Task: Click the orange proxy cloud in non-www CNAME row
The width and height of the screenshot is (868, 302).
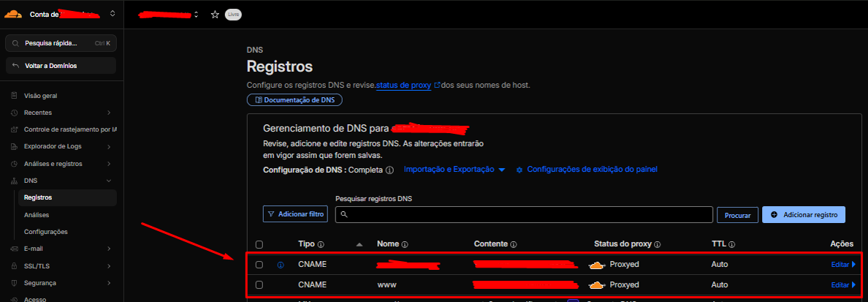Action: pyautogui.click(x=596, y=265)
